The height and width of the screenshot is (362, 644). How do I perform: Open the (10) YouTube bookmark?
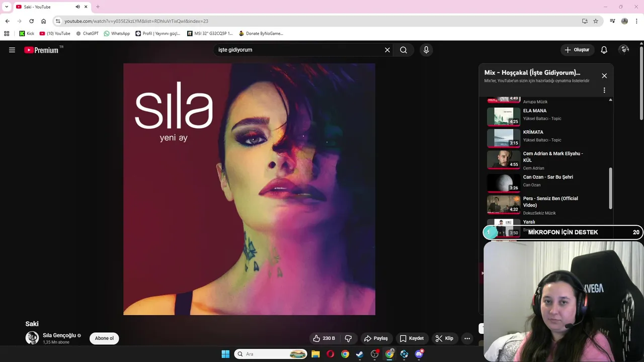point(55,34)
